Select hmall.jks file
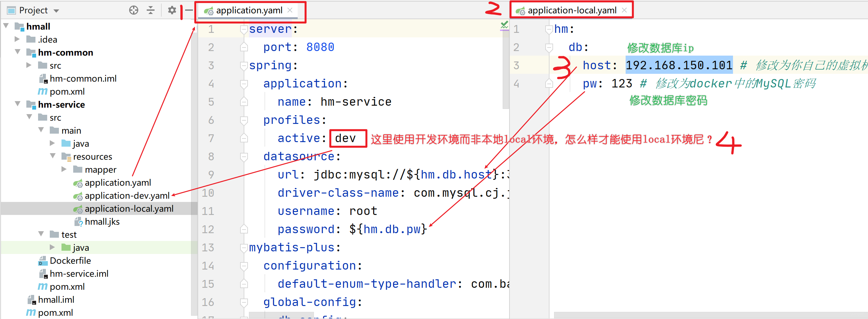The height and width of the screenshot is (319, 868). [102, 222]
